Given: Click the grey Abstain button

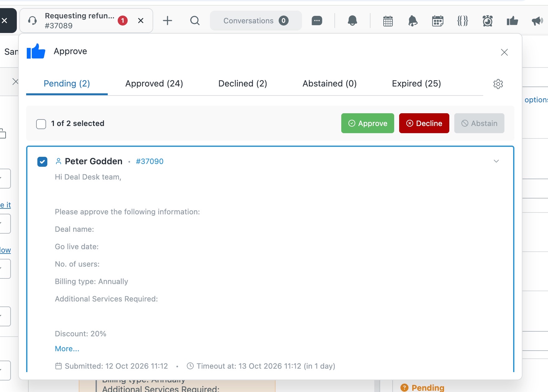Looking at the screenshot, I should (479, 123).
